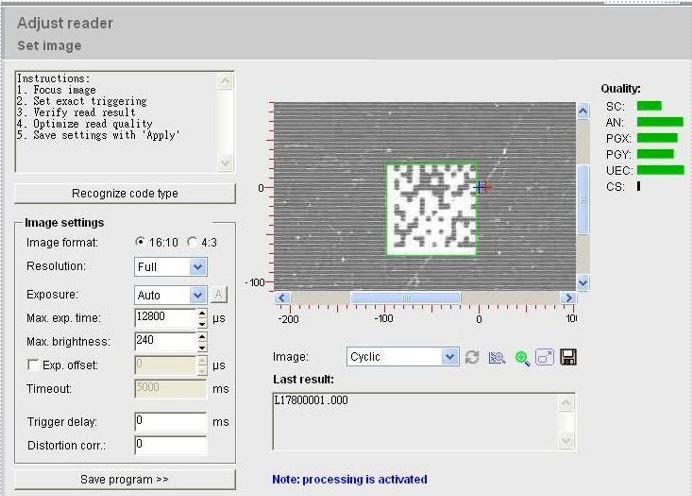Click instructions scrollbar up arrow

coord(225,81)
